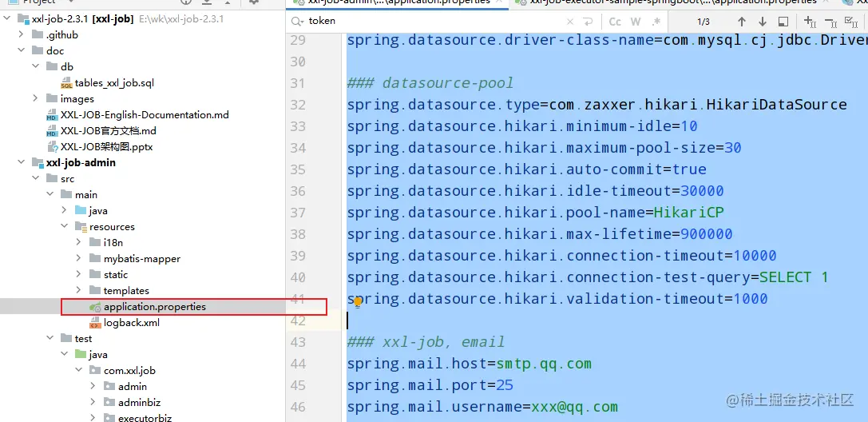Collapse the doc folder

[x=21, y=50]
